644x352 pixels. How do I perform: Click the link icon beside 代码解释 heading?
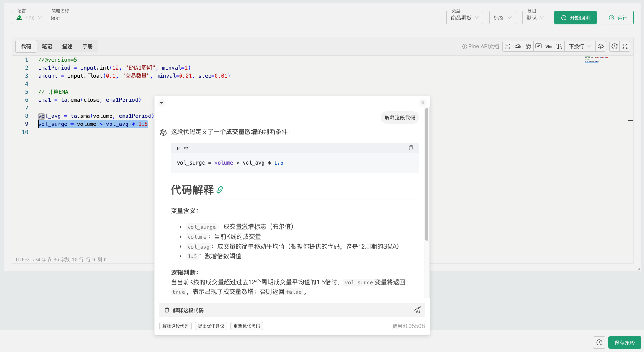pos(220,189)
